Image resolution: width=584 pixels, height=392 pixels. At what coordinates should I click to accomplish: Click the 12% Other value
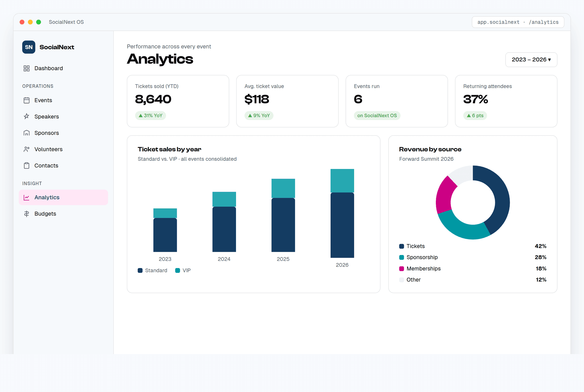pos(541,280)
